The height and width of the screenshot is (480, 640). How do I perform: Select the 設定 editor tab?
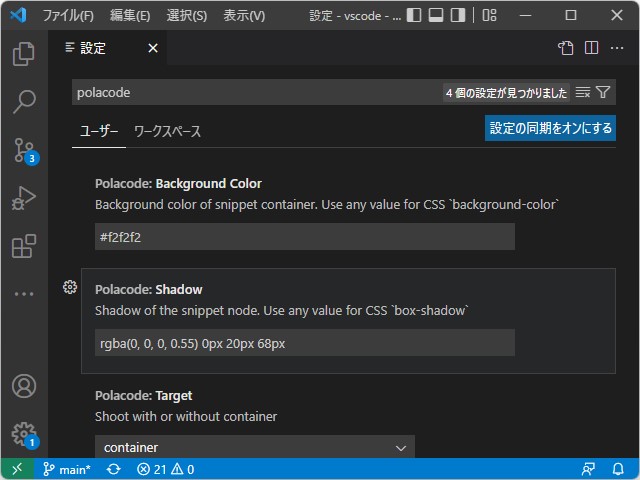107,48
